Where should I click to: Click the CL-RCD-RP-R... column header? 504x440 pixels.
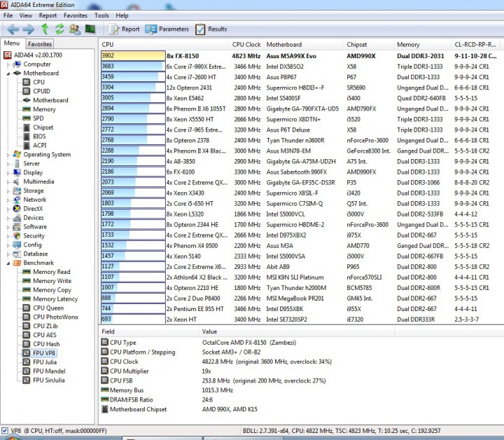[x=477, y=45]
